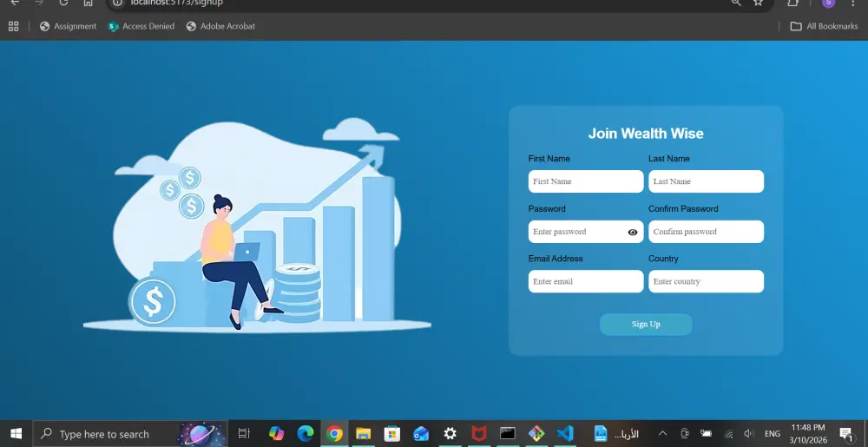Submit the form with Sign Up button
Screen dimensions: 868x447
click(x=646, y=325)
